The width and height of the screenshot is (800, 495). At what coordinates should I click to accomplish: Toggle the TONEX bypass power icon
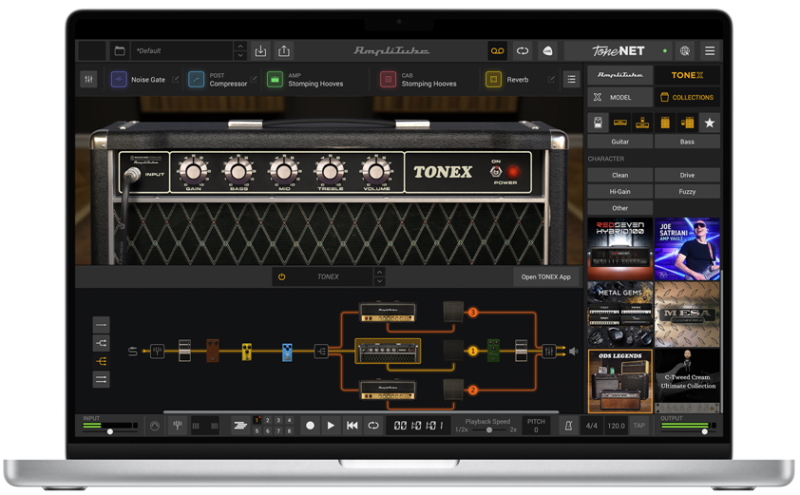(x=282, y=277)
